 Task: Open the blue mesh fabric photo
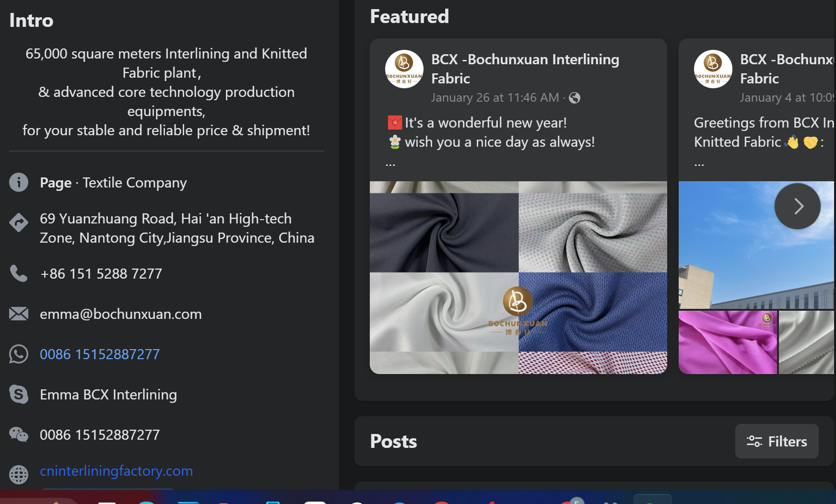tap(593, 312)
